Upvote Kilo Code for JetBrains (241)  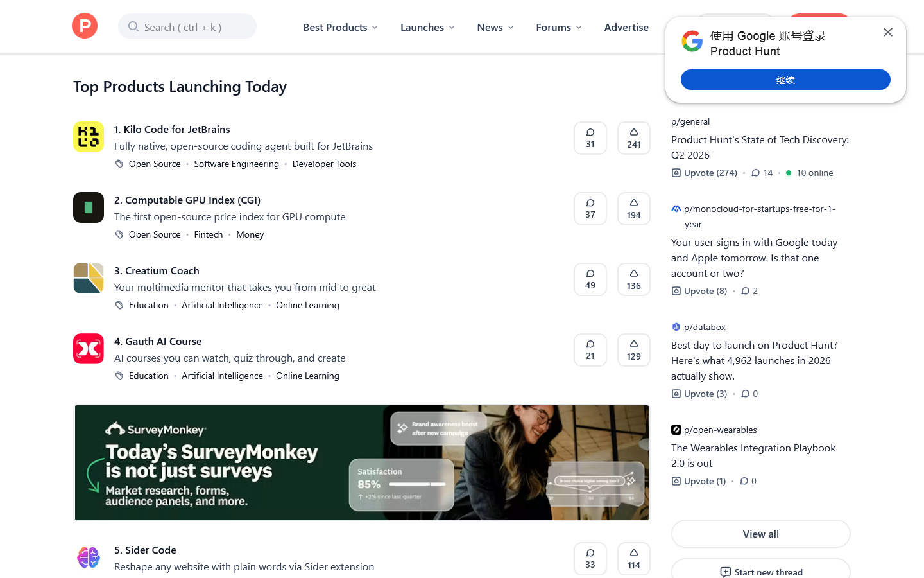point(634,138)
